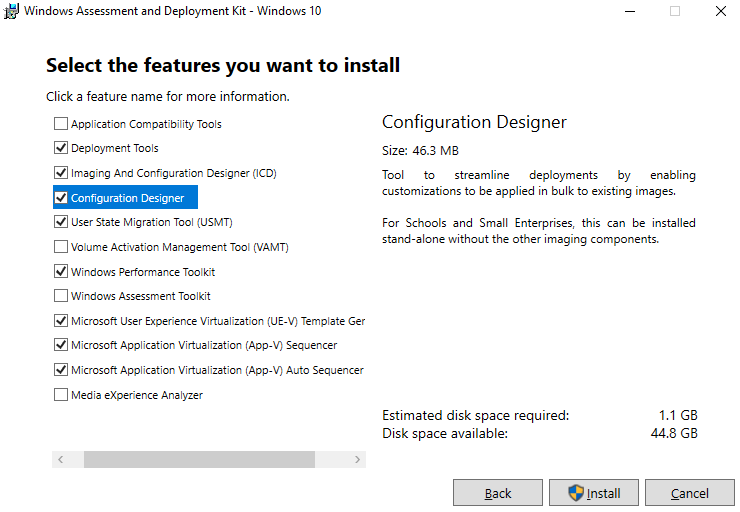Enable Media eXperience Analyzer feature

pos(61,395)
